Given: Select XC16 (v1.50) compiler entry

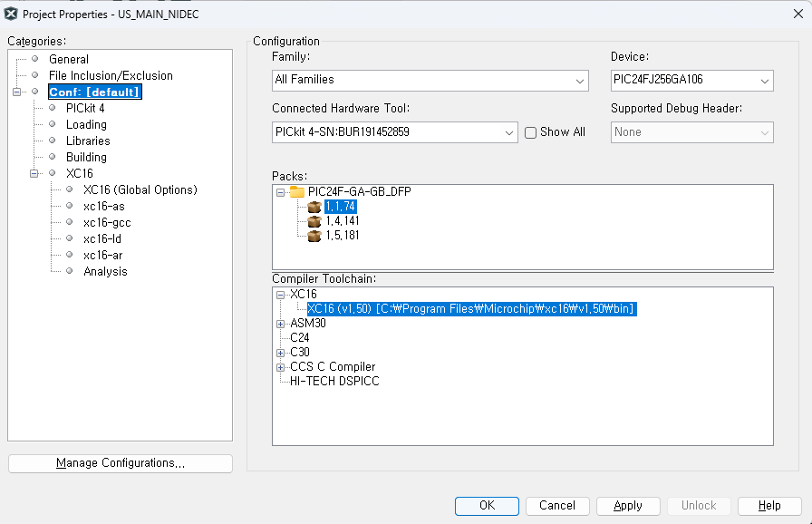Looking at the screenshot, I should [471, 309].
